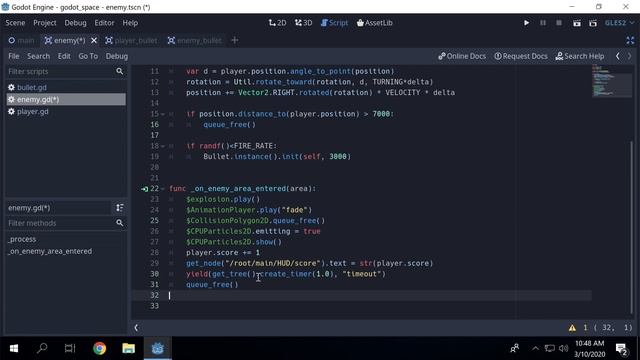Go to next edited script
Screen dimensions: 640x360
tap(629, 56)
